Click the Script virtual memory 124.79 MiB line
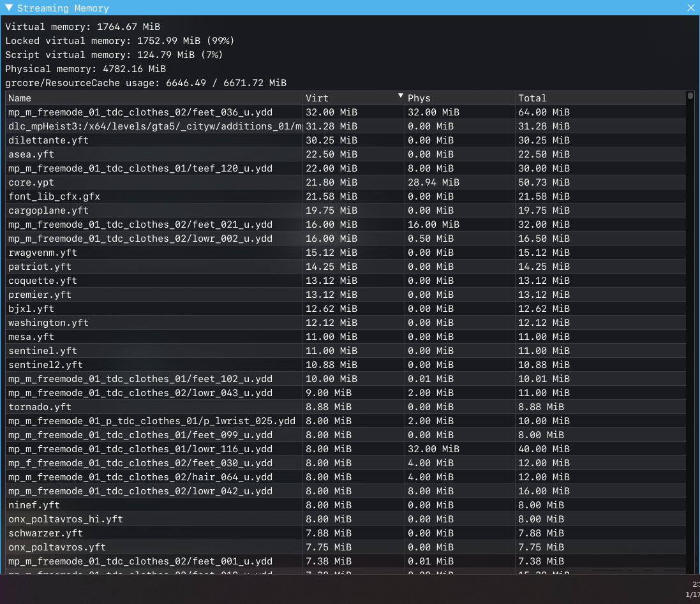The height and width of the screenshot is (604, 700). [114, 55]
